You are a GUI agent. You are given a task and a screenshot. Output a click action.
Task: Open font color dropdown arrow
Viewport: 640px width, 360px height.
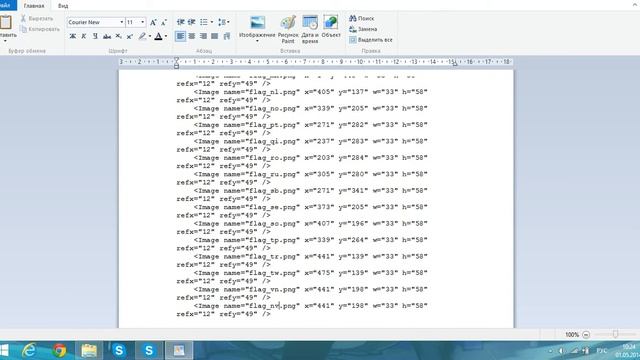pyautogui.click(x=166, y=36)
